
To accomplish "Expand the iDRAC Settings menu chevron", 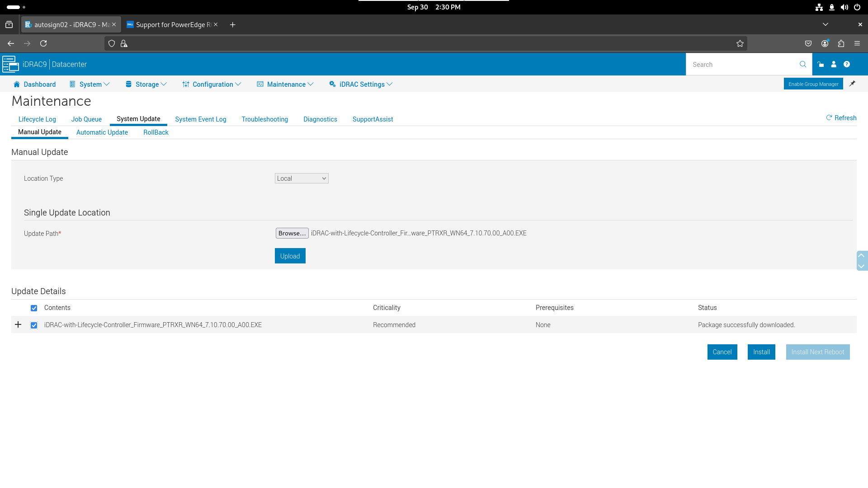I will click(x=390, y=84).
